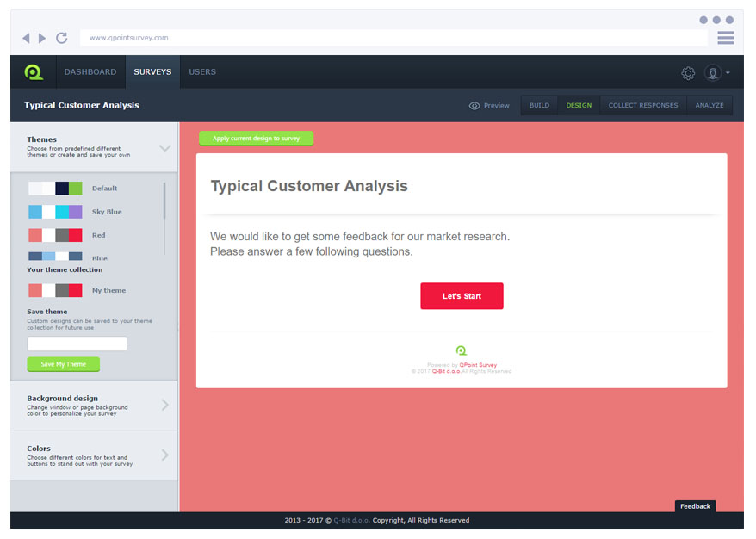Image resolution: width=756 pixels, height=539 pixels.
Task: Click the My theme label
Action: [x=109, y=290]
